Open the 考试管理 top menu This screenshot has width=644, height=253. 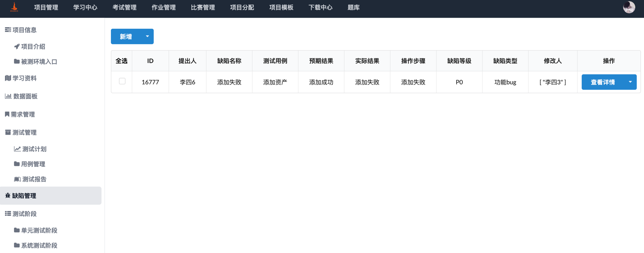point(124,8)
